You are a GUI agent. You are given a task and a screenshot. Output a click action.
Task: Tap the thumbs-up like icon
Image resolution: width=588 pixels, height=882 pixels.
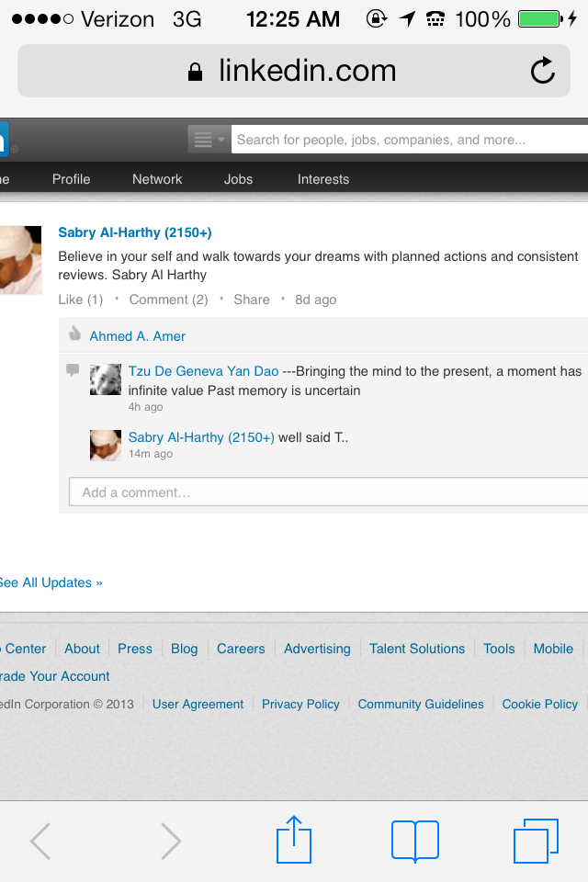point(74,334)
